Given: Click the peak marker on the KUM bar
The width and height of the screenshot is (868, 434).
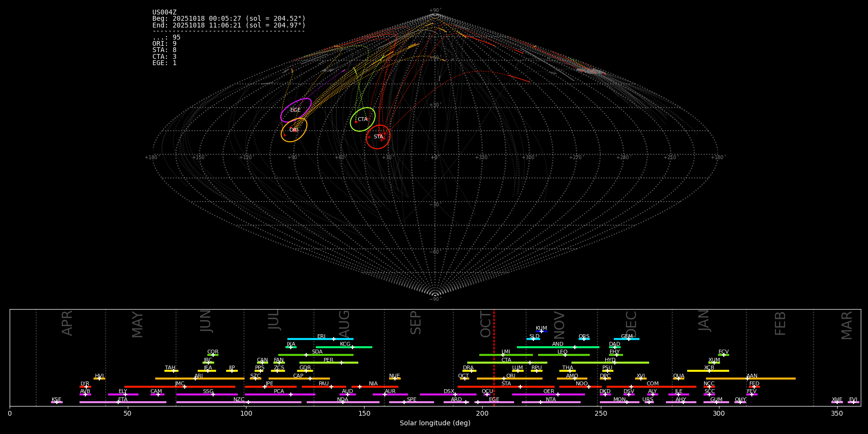Looking at the screenshot, I should coord(541,331).
